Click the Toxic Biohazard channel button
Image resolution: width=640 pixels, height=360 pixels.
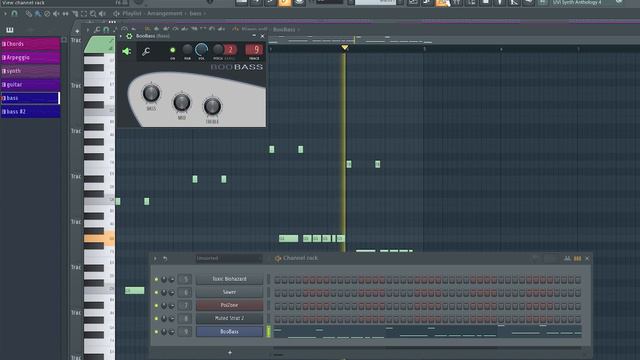(229, 279)
